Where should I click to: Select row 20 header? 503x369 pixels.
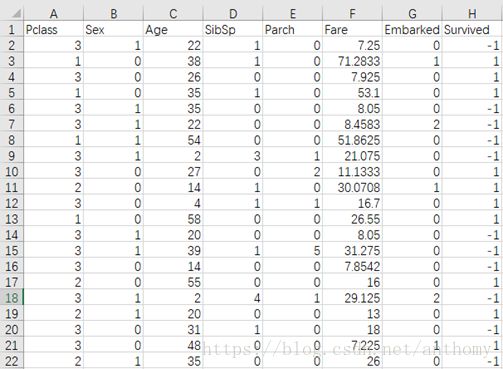12,330
